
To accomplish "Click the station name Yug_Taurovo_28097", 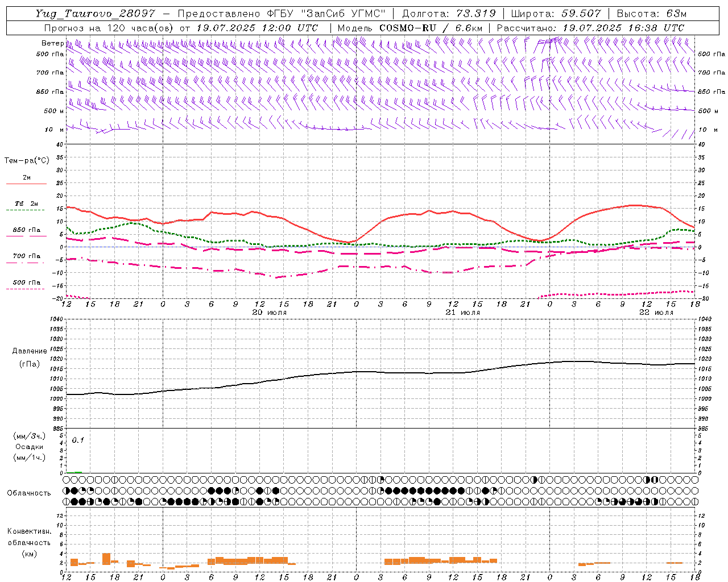I will [96, 14].
